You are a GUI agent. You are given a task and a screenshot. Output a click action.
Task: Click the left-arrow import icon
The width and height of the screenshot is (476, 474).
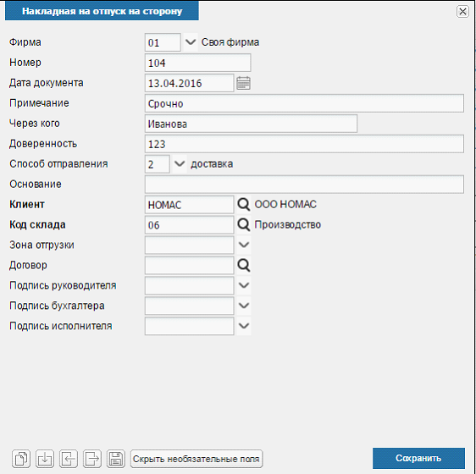[69, 459]
